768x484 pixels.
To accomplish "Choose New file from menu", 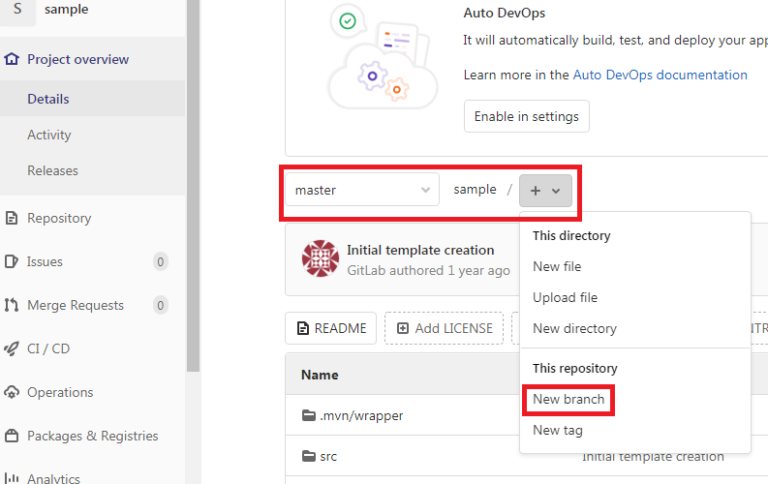I will [x=557, y=266].
